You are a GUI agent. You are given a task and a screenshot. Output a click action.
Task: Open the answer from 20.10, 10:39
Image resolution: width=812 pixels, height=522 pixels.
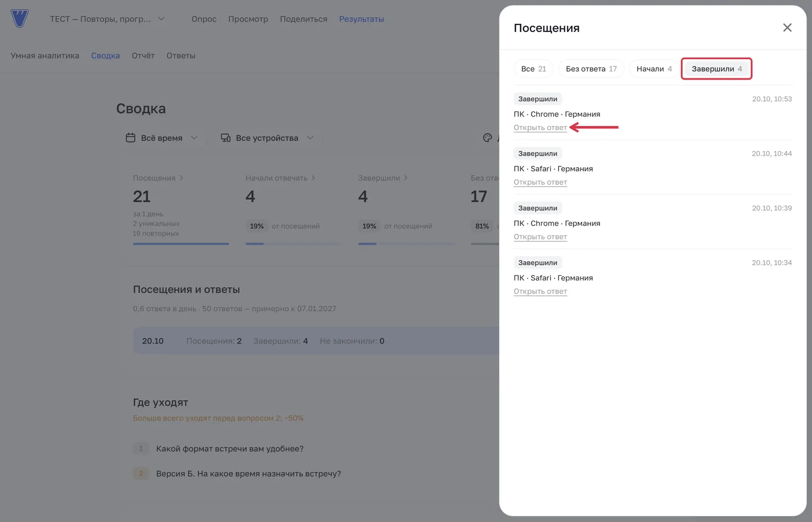point(540,237)
